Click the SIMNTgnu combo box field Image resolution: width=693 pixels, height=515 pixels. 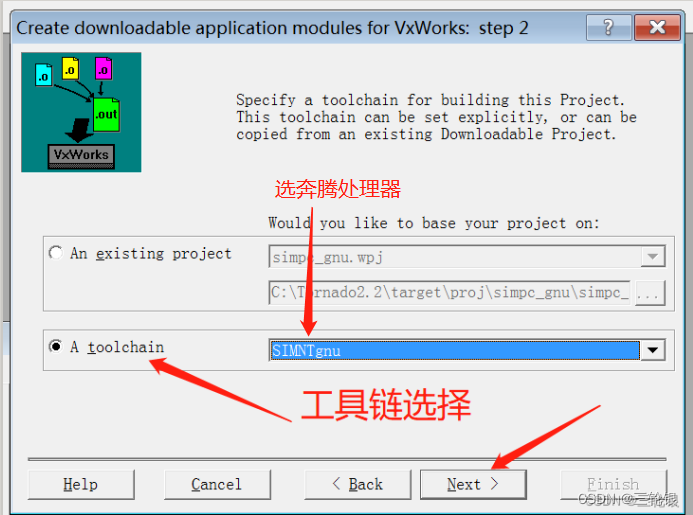pyautogui.click(x=455, y=350)
